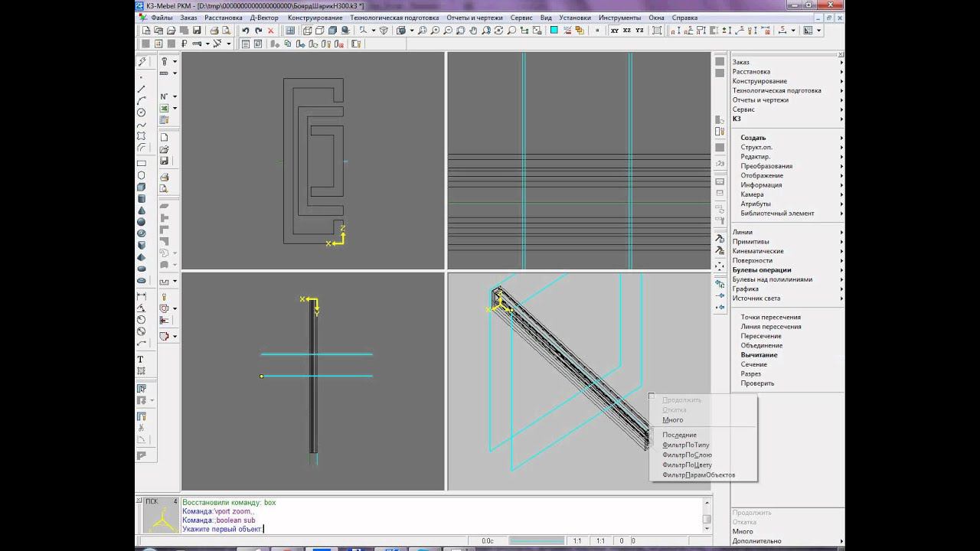Select the circle drawing tool

[141, 112]
